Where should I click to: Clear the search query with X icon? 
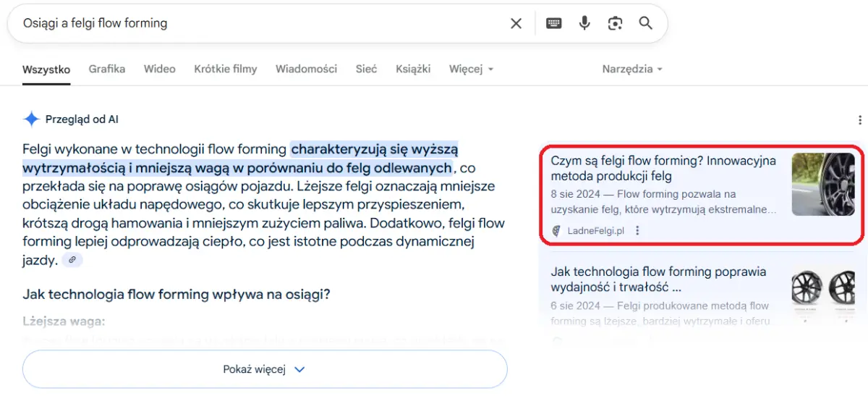click(516, 23)
